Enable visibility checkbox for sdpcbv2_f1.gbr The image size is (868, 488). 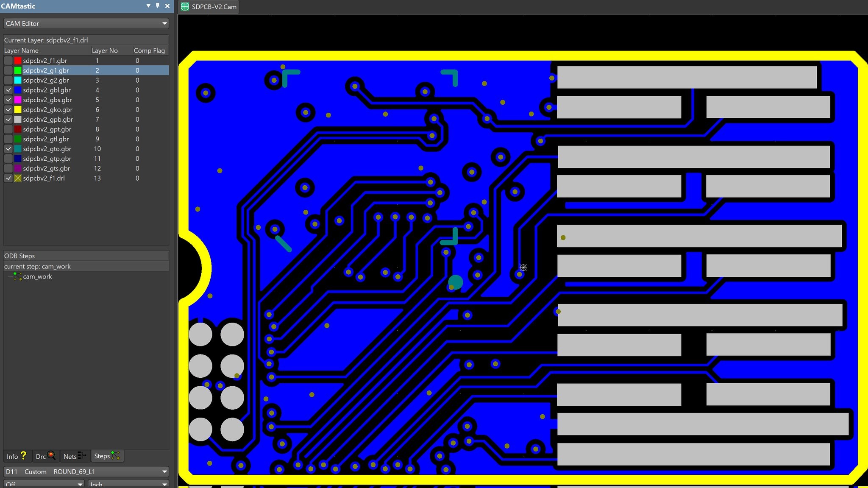point(8,61)
